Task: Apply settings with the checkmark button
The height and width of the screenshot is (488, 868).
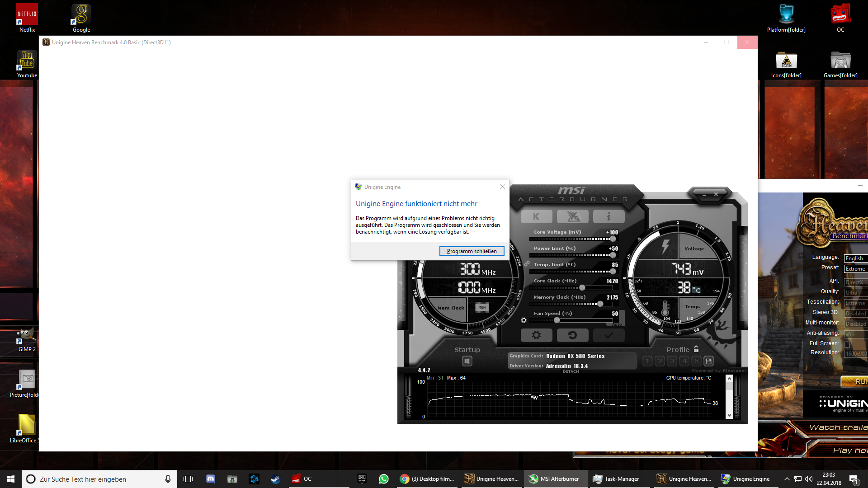Action: (x=609, y=335)
